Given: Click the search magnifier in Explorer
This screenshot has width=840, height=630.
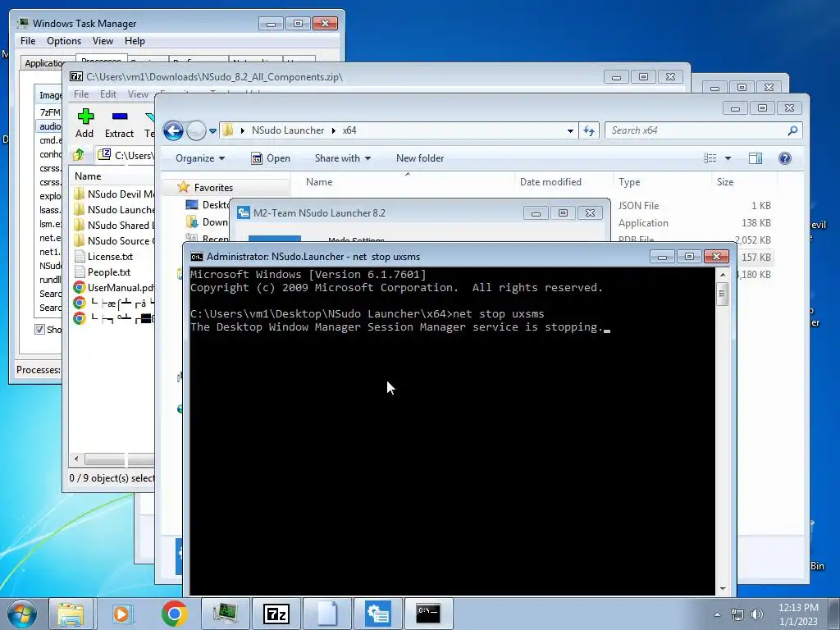Looking at the screenshot, I should [792, 130].
